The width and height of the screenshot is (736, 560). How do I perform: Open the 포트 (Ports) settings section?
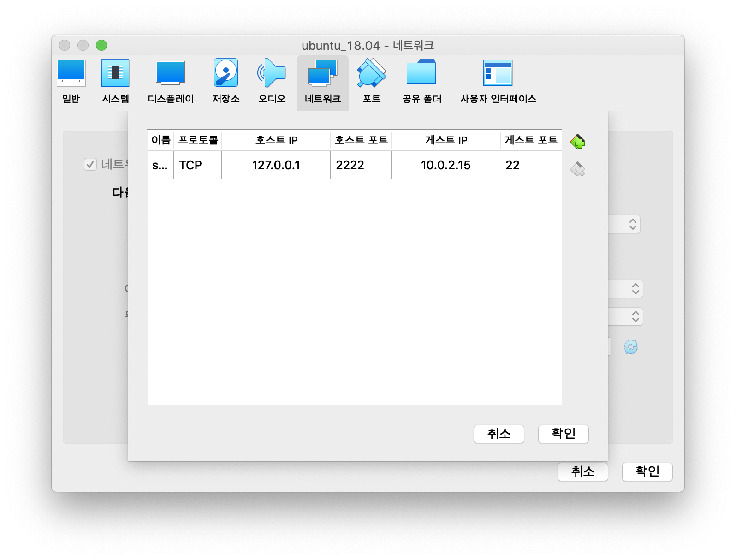pyautogui.click(x=372, y=82)
